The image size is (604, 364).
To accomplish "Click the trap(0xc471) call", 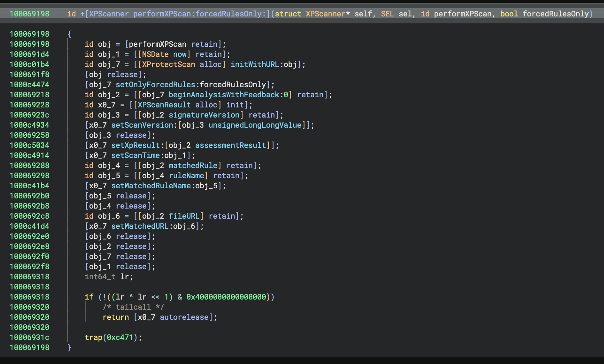I will point(113,337).
